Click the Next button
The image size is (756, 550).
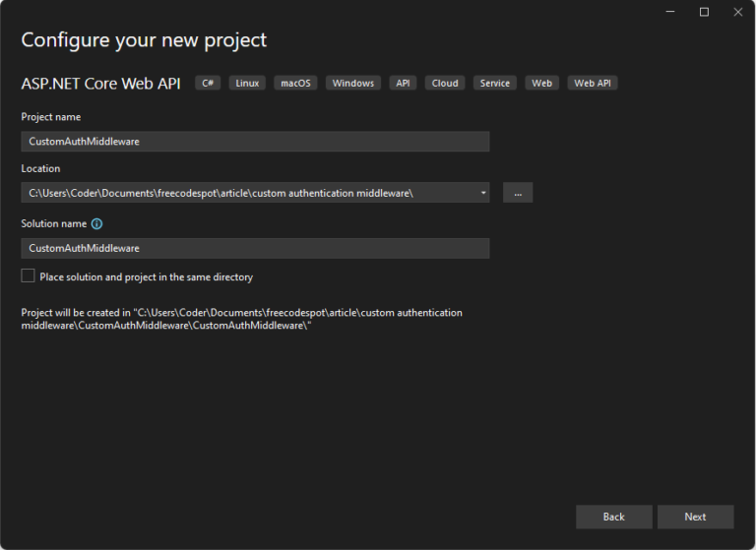(695, 517)
